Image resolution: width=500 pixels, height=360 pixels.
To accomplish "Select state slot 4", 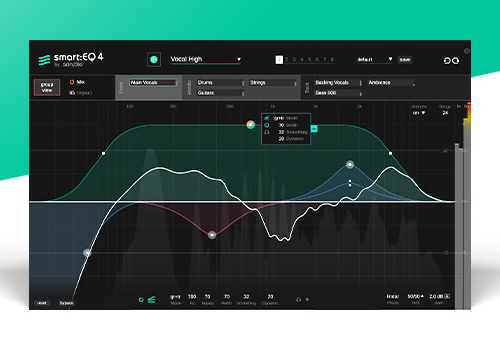I will 302,60.
